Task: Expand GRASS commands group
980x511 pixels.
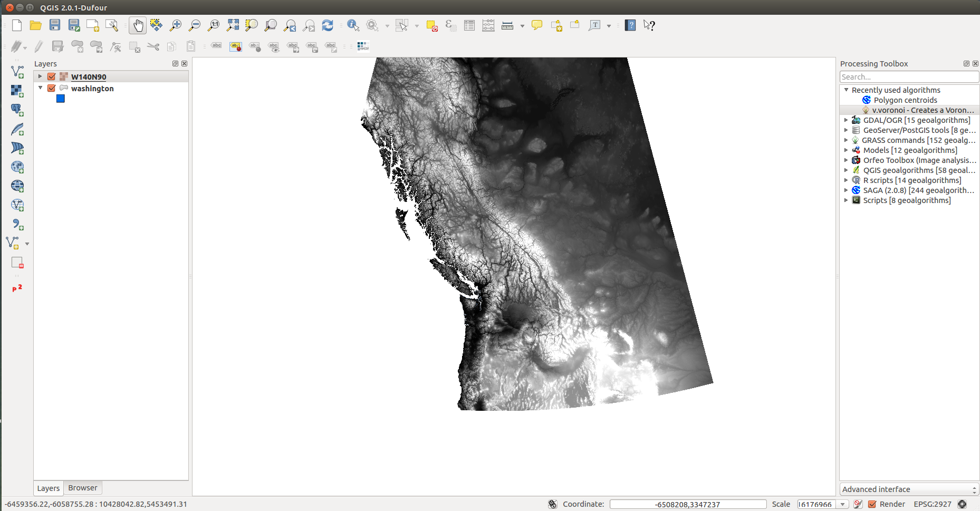Action: 846,140
